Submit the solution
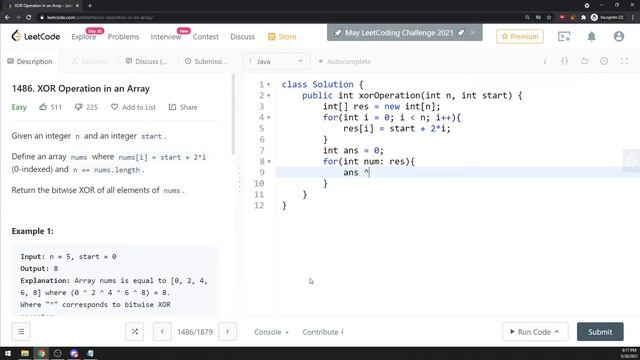The width and height of the screenshot is (640, 360). pos(600,332)
